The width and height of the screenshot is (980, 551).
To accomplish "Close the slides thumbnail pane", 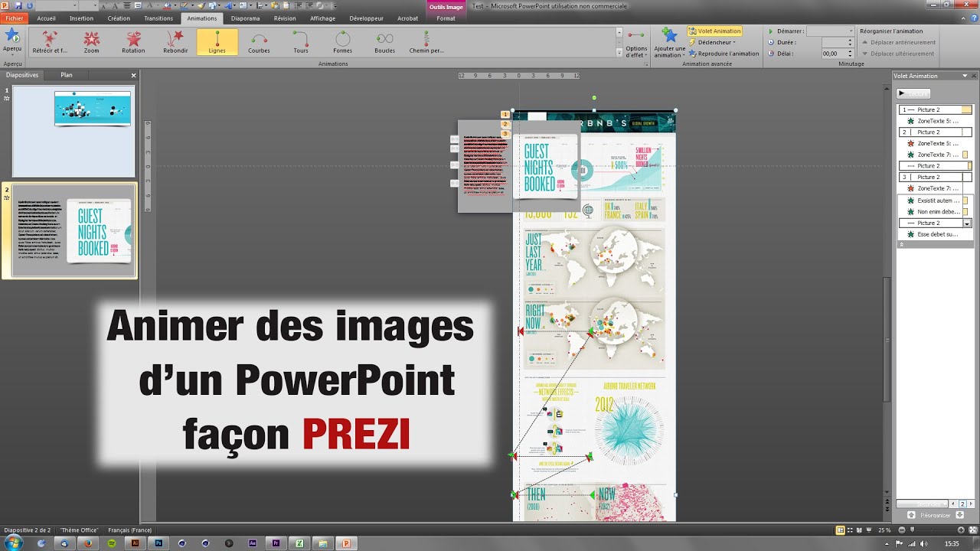I will [133, 75].
